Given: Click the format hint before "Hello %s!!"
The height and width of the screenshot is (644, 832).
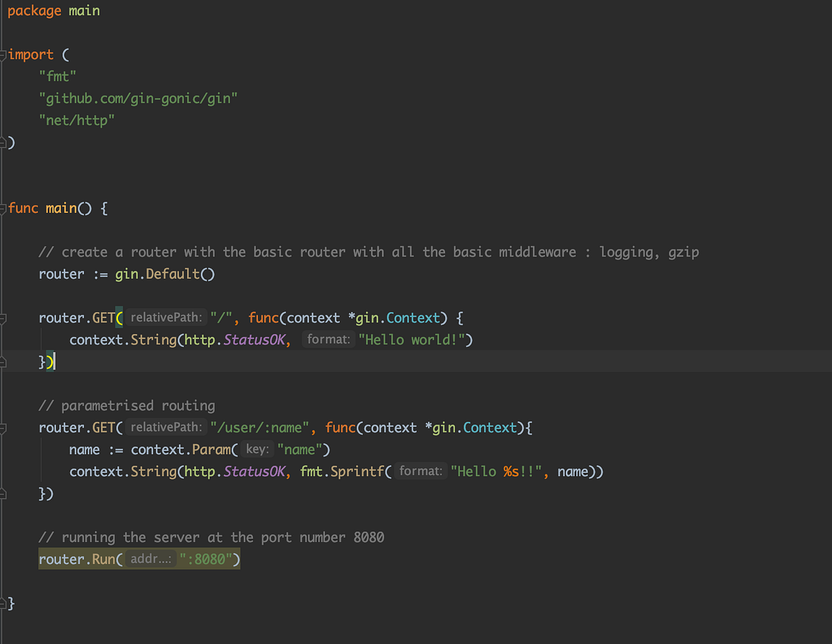Looking at the screenshot, I should (421, 471).
